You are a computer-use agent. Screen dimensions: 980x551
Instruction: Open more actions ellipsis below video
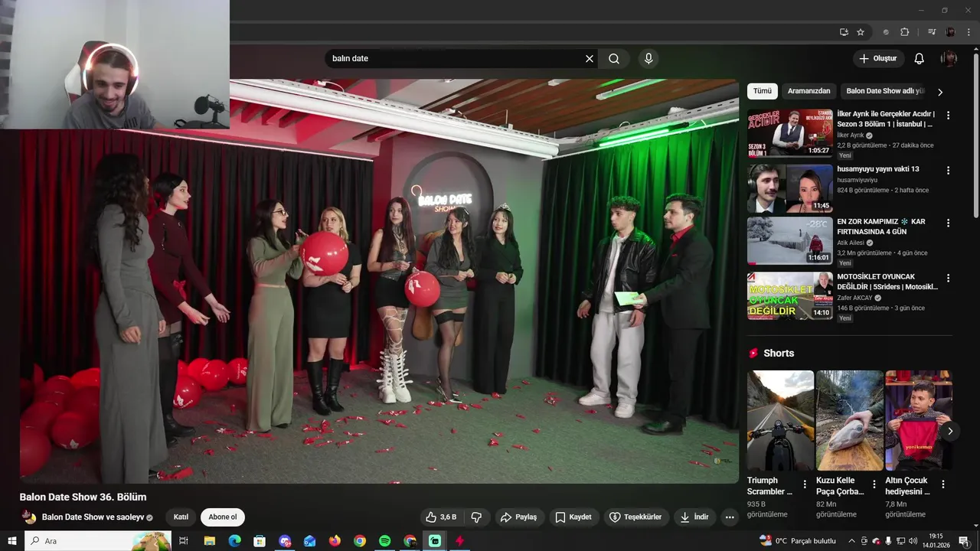coord(730,517)
